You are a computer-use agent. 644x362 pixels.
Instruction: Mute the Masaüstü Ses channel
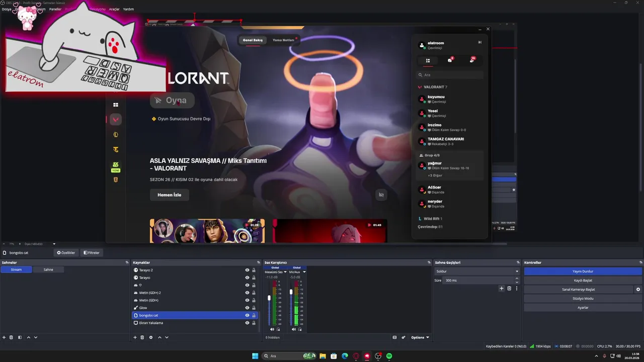pos(272,329)
